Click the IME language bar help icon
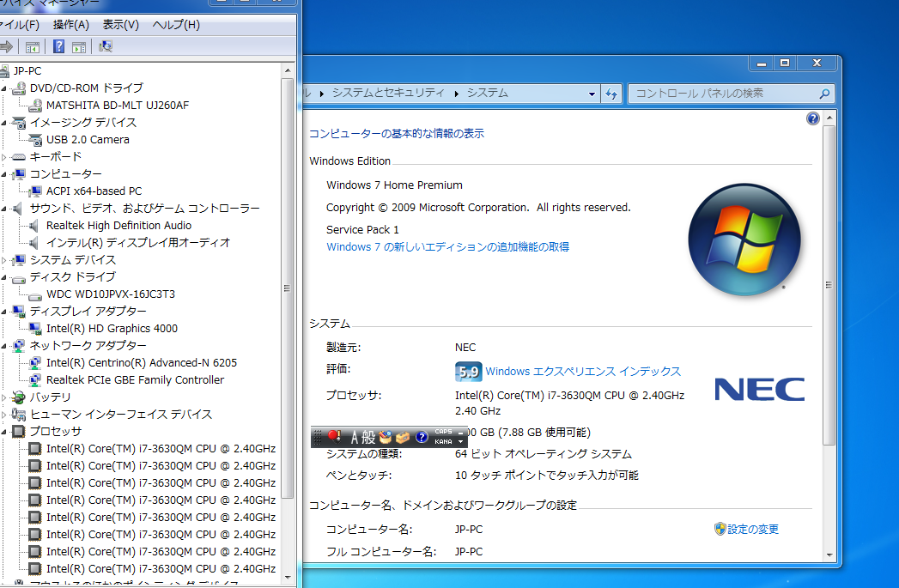The image size is (899, 588). pyautogui.click(x=422, y=437)
